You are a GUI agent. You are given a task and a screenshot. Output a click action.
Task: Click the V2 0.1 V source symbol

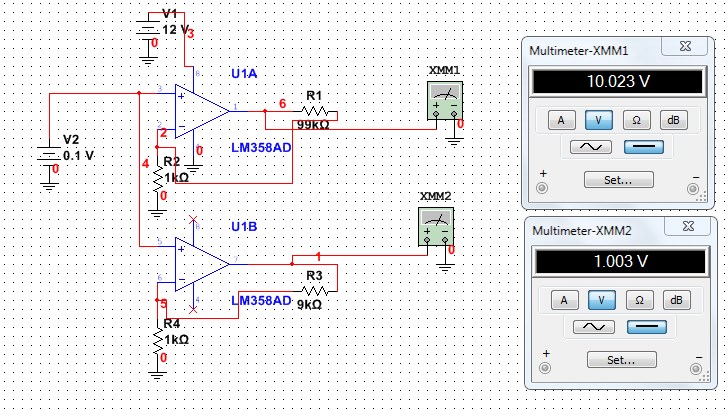tap(48, 155)
